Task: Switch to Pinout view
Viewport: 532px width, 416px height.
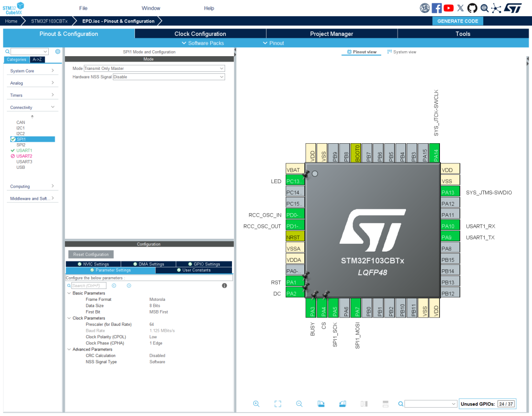Action: 362,52
